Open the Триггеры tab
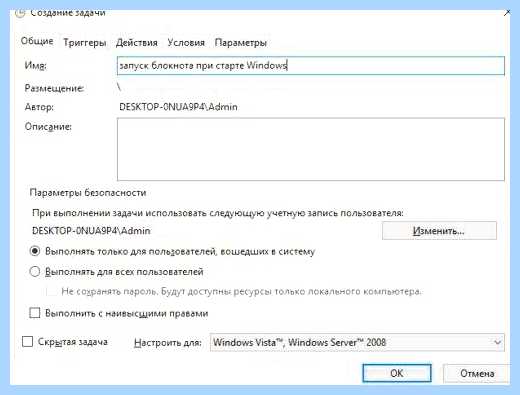 click(85, 43)
